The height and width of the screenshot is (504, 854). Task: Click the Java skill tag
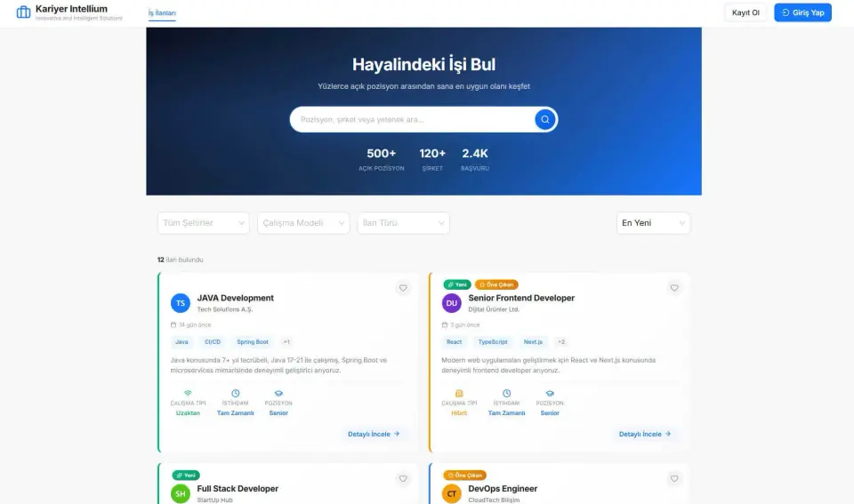click(x=181, y=342)
